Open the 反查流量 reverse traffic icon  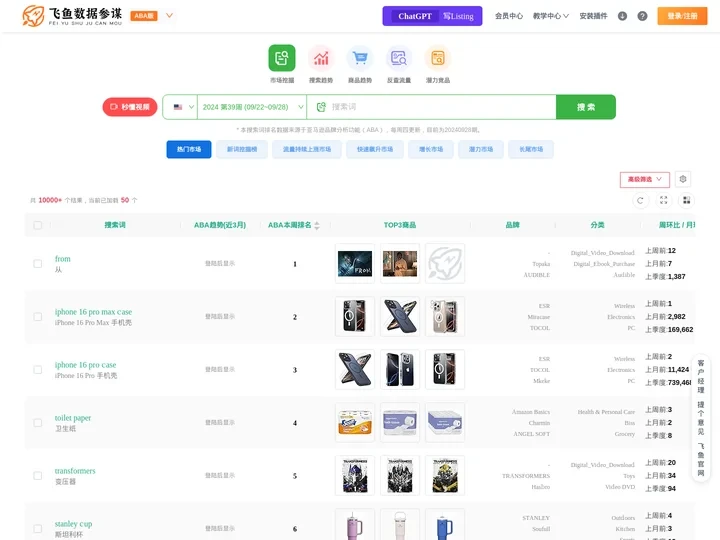(x=399, y=58)
